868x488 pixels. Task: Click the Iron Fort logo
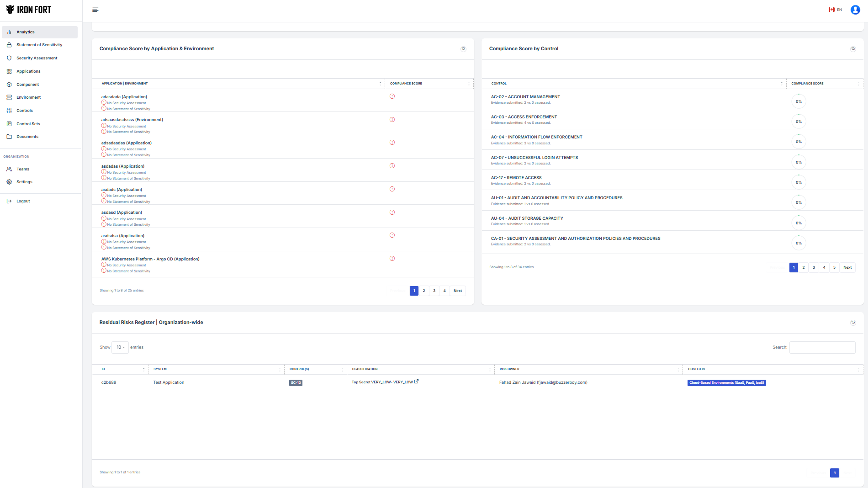(29, 10)
